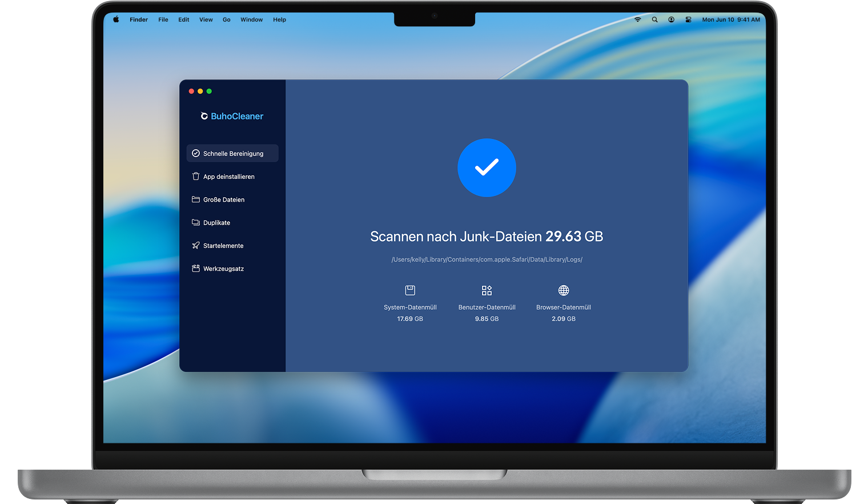The image size is (868, 504).
Task: Go to Große Dateien section
Action: tap(223, 199)
